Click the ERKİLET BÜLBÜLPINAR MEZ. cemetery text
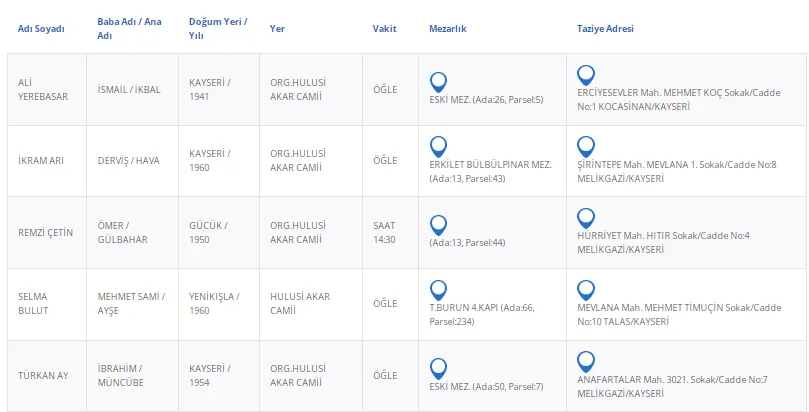The height and width of the screenshot is (412, 809). pyautogui.click(x=489, y=164)
